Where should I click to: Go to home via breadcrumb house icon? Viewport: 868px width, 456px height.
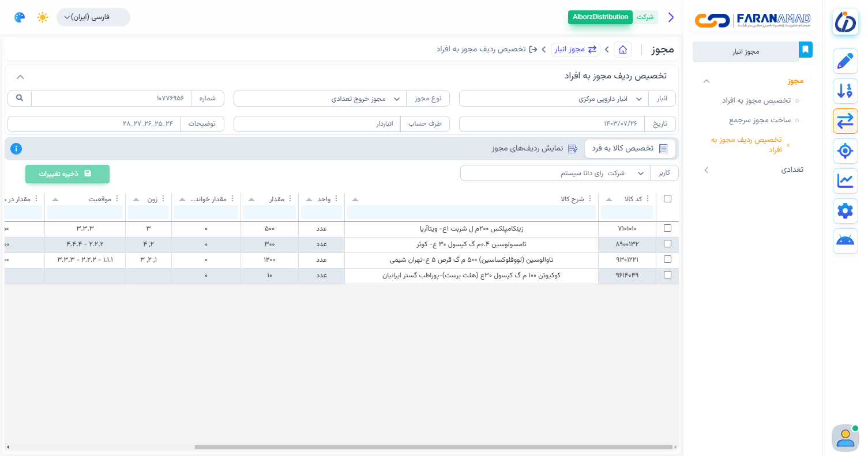(x=623, y=50)
